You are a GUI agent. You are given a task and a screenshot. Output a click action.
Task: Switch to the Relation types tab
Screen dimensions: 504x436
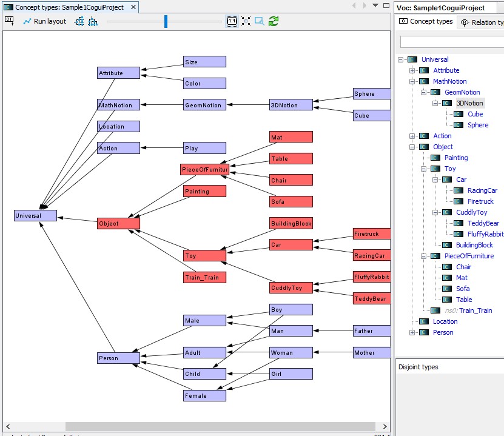[x=482, y=22]
